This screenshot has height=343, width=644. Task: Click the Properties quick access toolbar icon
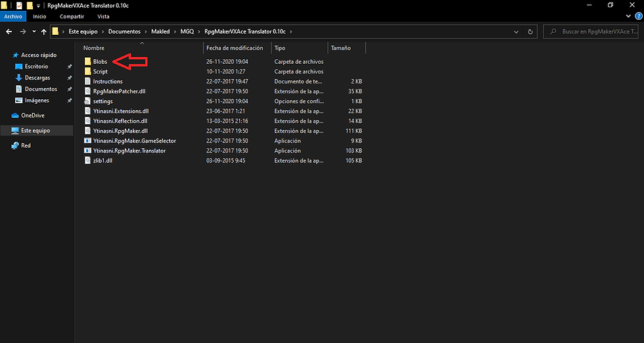[x=19, y=5]
